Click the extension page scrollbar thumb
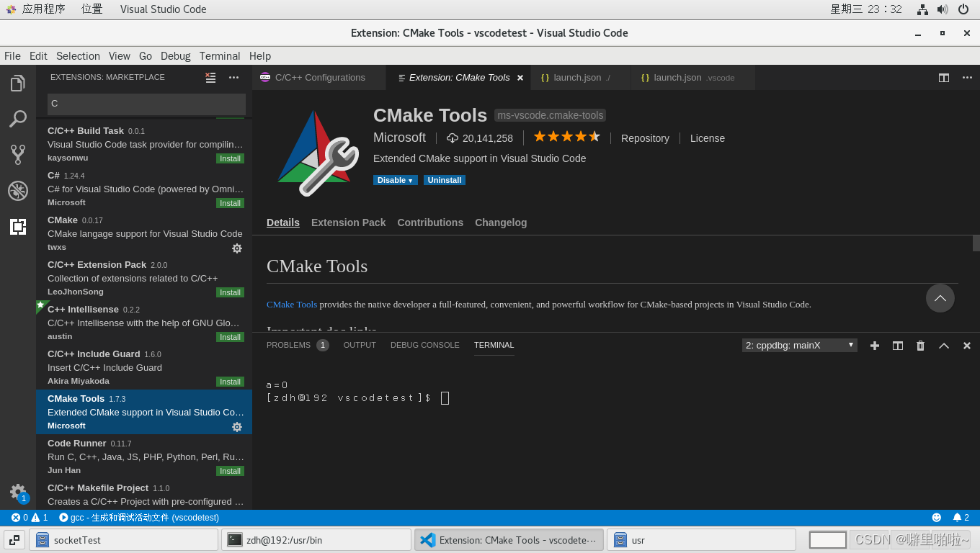 976,243
